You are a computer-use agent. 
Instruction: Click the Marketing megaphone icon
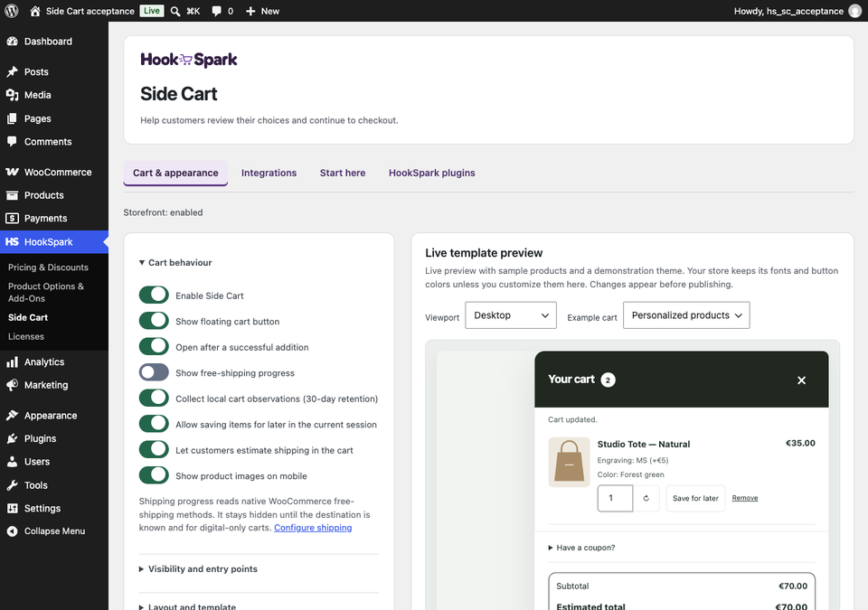click(12, 385)
